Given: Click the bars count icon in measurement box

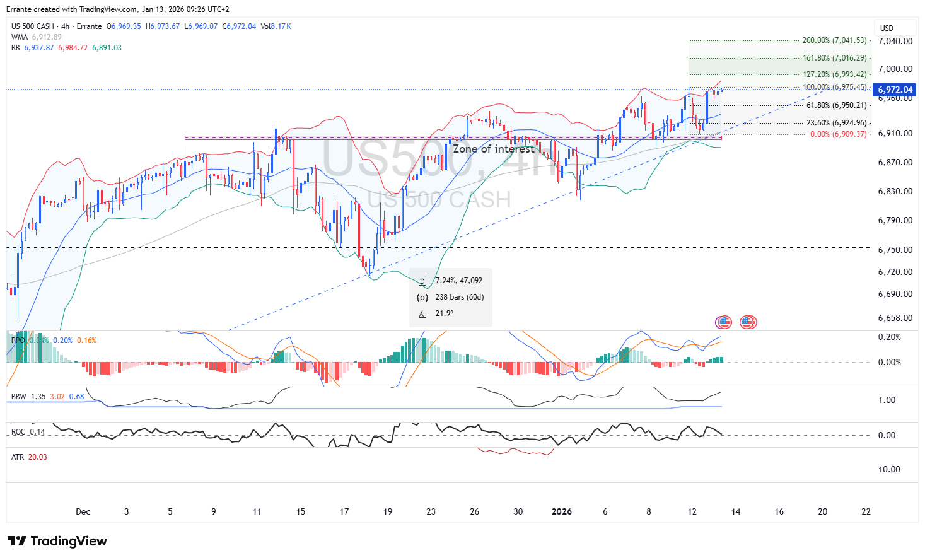Looking at the screenshot, I should coord(422,297).
